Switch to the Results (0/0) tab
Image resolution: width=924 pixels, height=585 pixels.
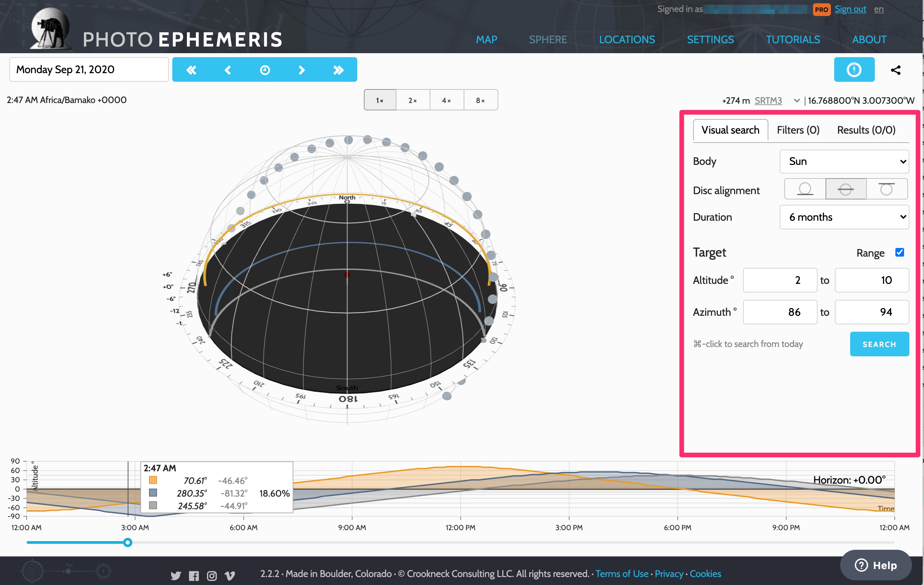(866, 130)
